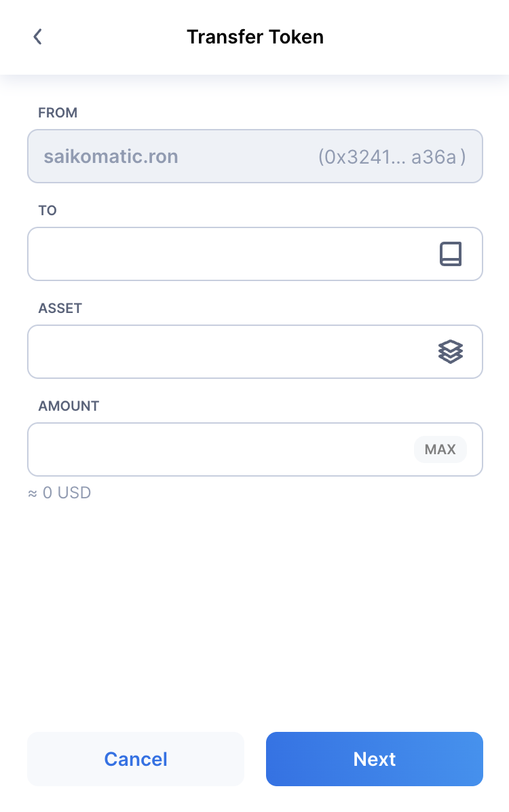
Task: Open the address book icon
Action: point(451,254)
